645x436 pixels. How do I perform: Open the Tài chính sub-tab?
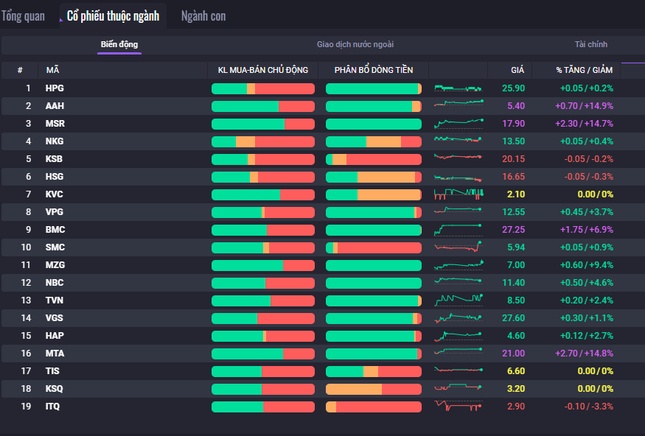point(591,45)
